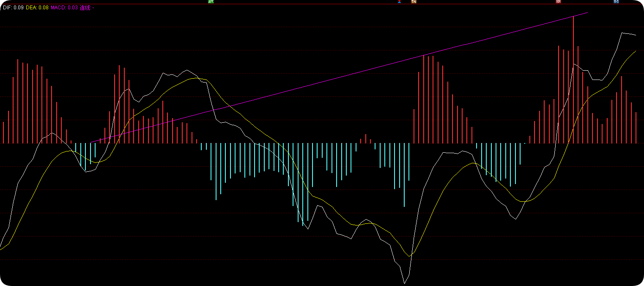Screen dimensions: 644x286
Task: Click the blue 财 marker icon
Action: coord(617,2)
